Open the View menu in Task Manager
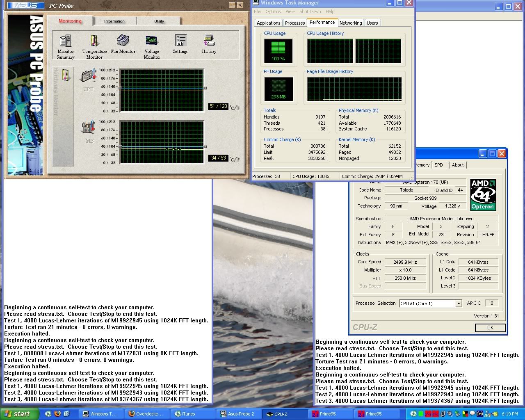Viewport: 525px width, 420px height. coord(290,11)
